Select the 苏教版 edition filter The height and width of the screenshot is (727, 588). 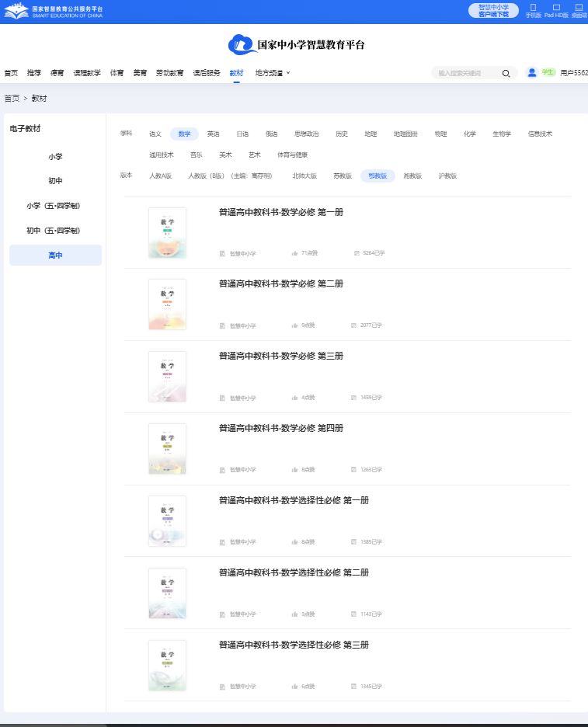coord(343,176)
